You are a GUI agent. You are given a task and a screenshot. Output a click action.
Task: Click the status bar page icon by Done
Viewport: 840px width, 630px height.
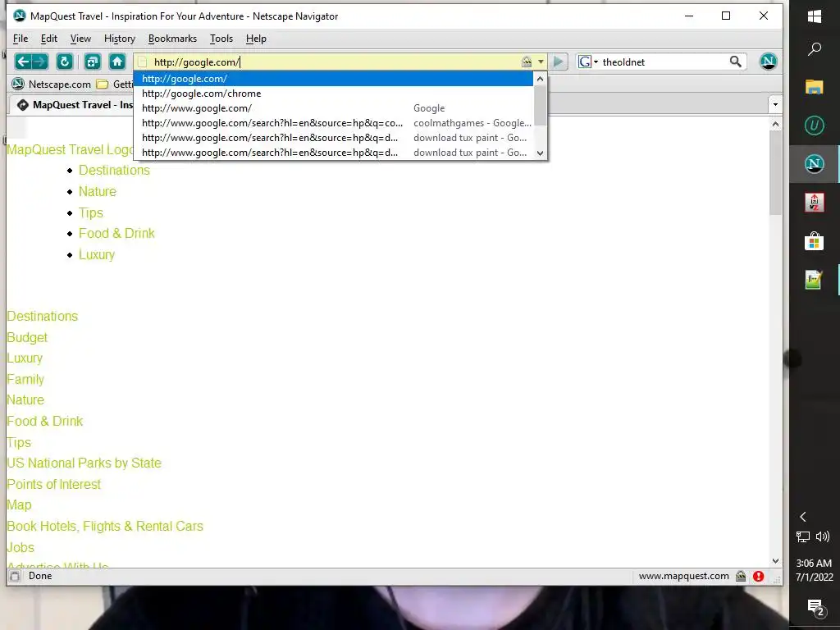point(15,576)
